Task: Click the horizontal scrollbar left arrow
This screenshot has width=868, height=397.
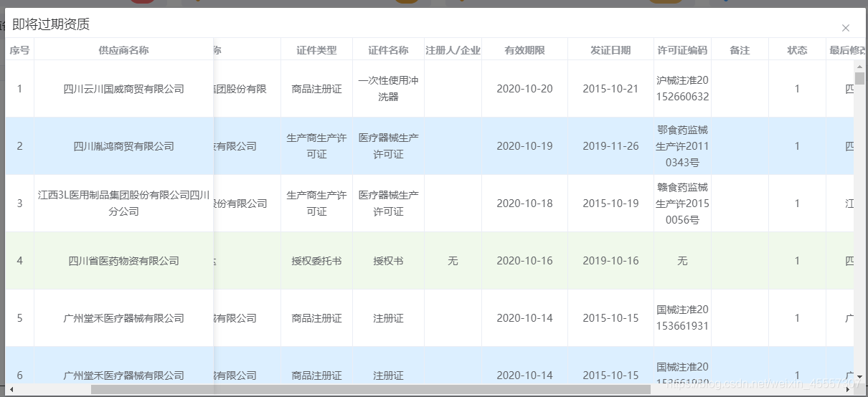Action: coord(10,390)
